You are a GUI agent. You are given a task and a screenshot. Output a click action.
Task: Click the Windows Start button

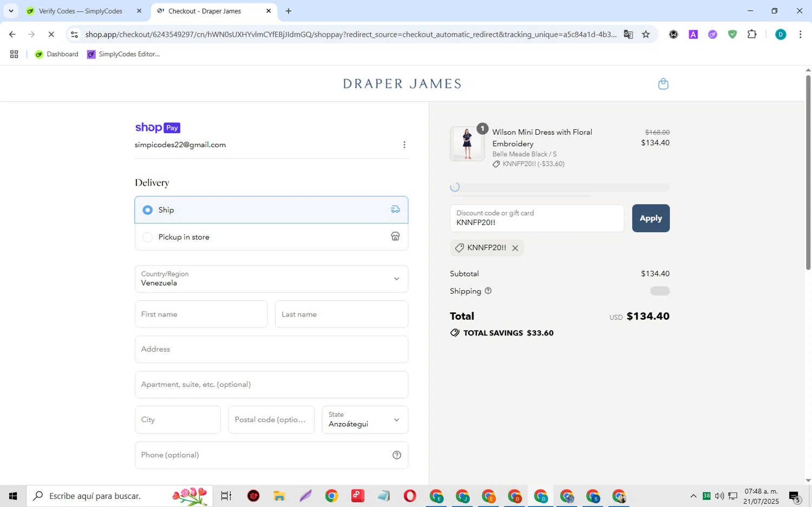click(x=13, y=496)
